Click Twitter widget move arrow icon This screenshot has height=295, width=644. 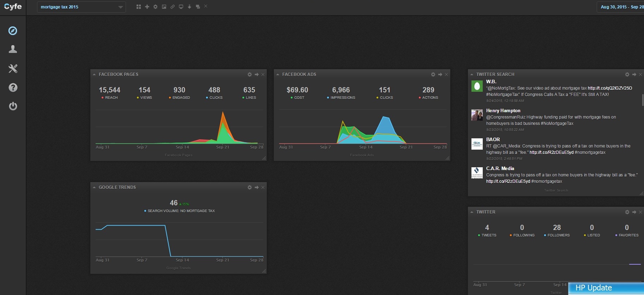click(x=634, y=212)
